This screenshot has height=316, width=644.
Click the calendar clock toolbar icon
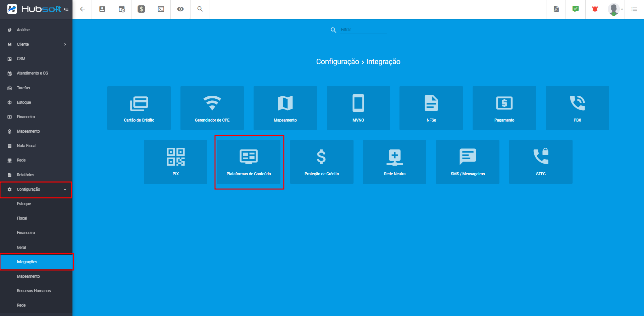pos(122,9)
